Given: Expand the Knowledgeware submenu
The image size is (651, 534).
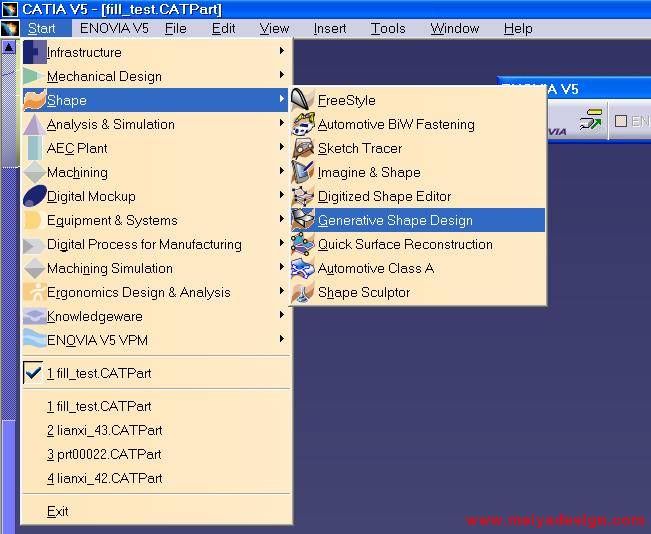Looking at the screenshot, I should 94,316.
